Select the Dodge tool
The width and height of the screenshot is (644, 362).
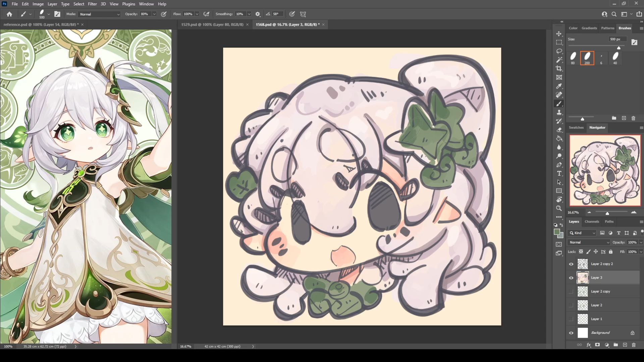[x=559, y=156]
